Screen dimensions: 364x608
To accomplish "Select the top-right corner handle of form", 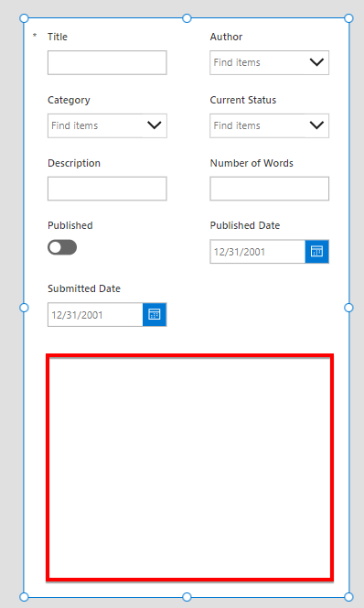I will 348,18.
